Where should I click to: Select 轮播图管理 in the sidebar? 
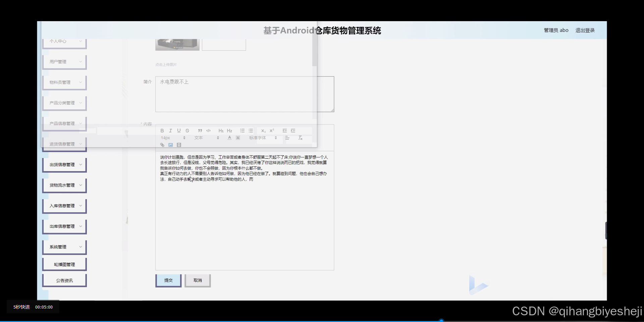64,264
